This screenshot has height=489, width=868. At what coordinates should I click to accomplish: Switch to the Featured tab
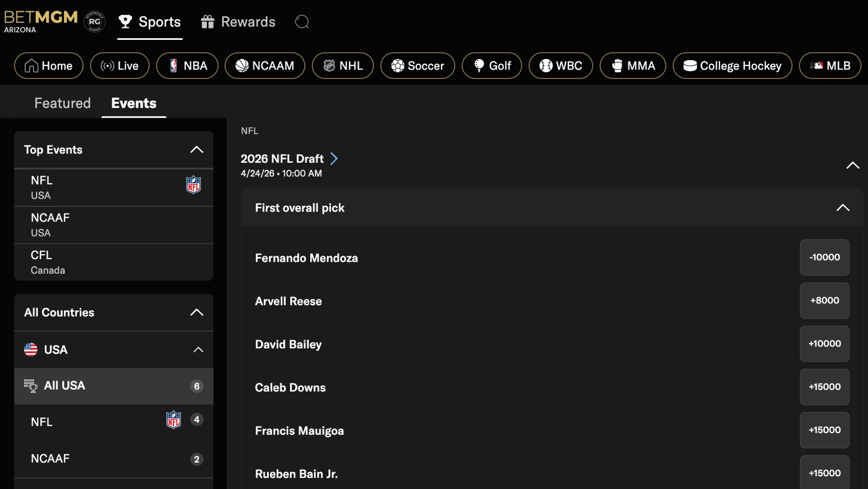click(x=62, y=103)
